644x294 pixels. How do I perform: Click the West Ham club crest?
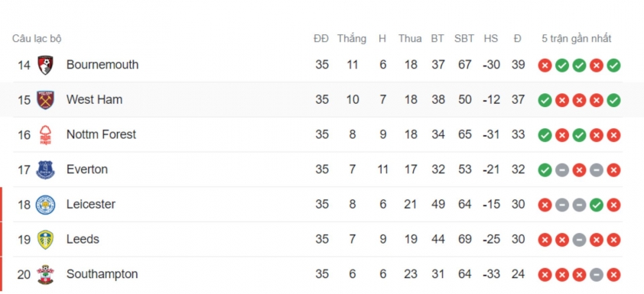coord(45,100)
